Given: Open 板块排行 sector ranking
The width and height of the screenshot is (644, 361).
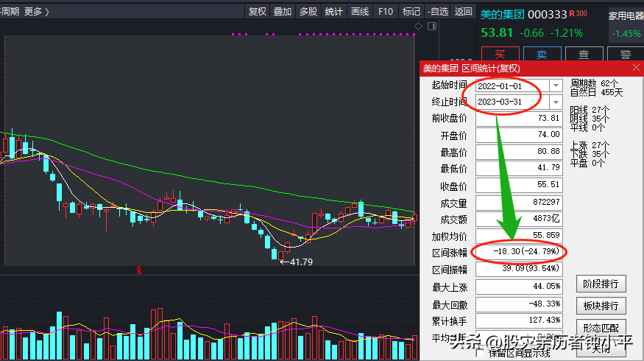Looking at the screenshot, I should pyautogui.click(x=601, y=306).
